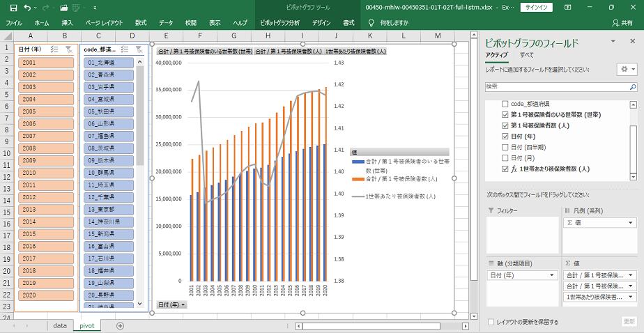Enable レイアウトの更新を保留する checkbox
The height and width of the screenshot is (333, 644).
pos(491,322)
